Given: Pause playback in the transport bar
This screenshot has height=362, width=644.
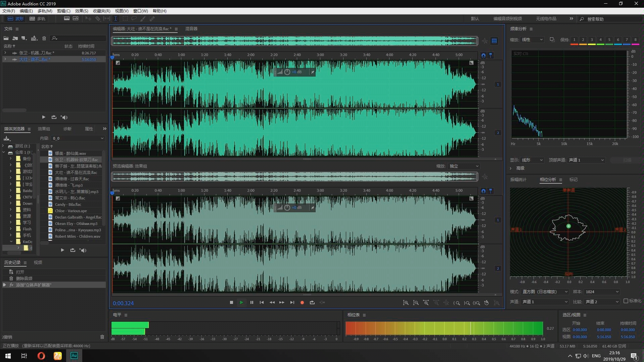Looking at the screenshot, I should pyautogui.click(x=252, y=303).
